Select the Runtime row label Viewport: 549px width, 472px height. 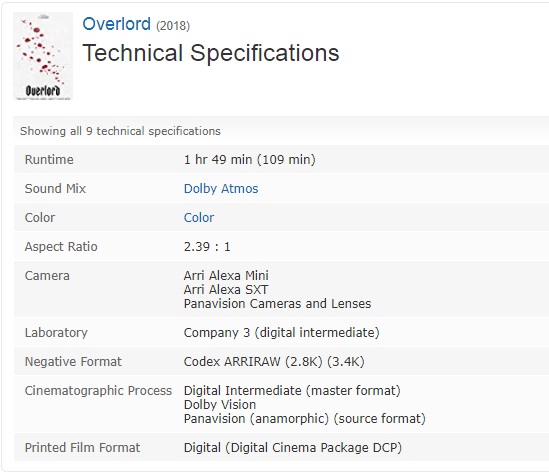coord(49,160)
